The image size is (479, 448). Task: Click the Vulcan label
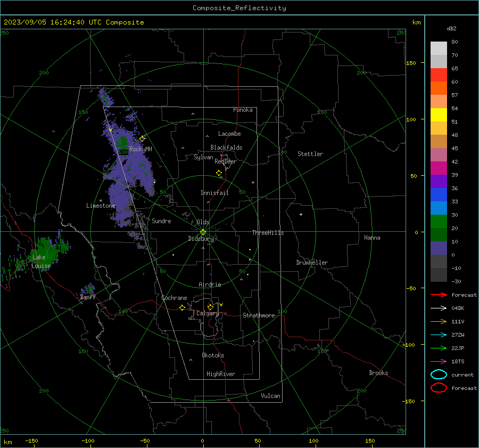click(x=270, y=396)
